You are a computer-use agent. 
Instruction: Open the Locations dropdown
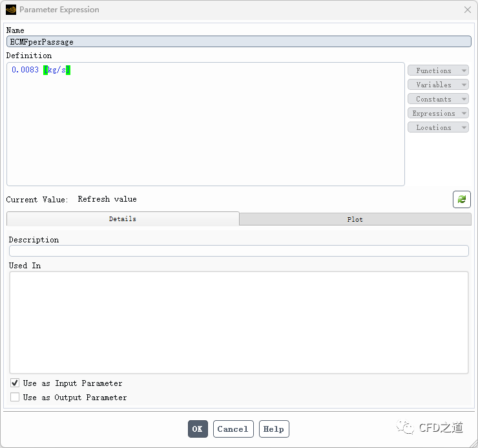click(438, 127)
